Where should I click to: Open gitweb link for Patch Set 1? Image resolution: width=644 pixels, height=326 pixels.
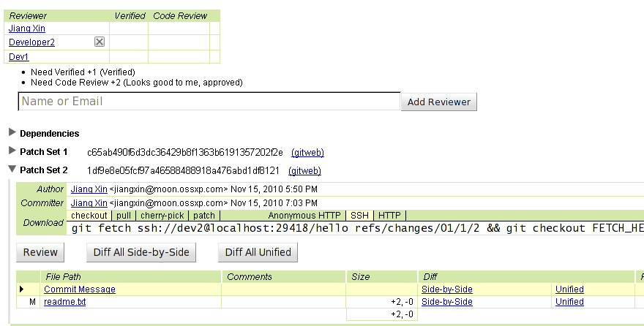(x=307, y=153)
